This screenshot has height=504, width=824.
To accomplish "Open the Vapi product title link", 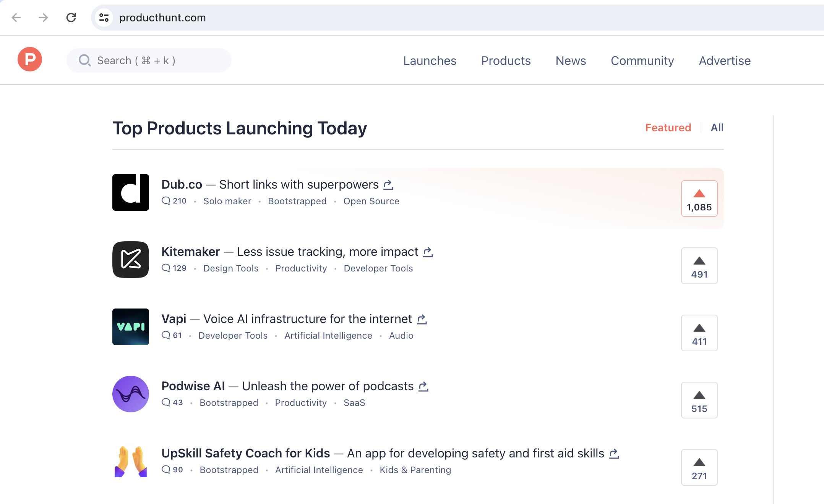I will pyautogui.click(x=174, y=319).
